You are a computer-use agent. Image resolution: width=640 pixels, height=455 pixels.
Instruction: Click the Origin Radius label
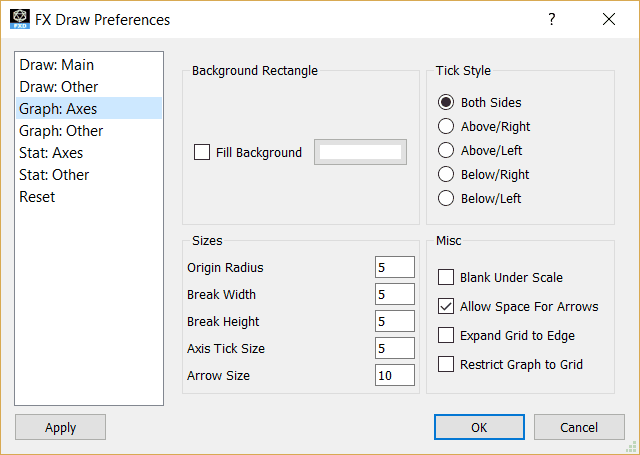[x=225, y=268]
